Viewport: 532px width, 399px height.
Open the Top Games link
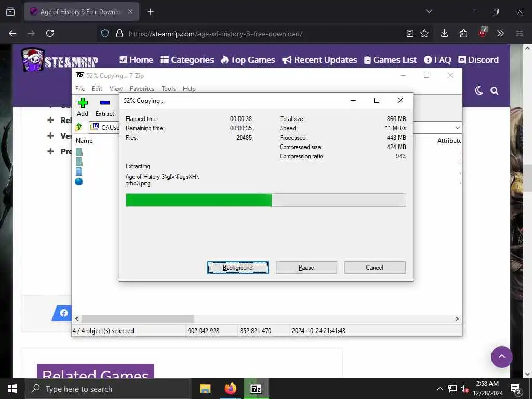(x=248, y=60)
